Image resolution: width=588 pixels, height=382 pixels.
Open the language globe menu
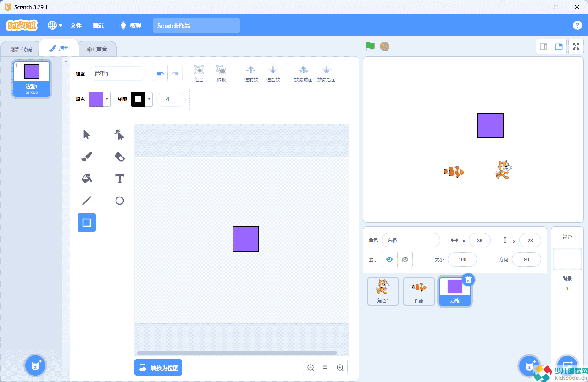(x=55, y=26)
